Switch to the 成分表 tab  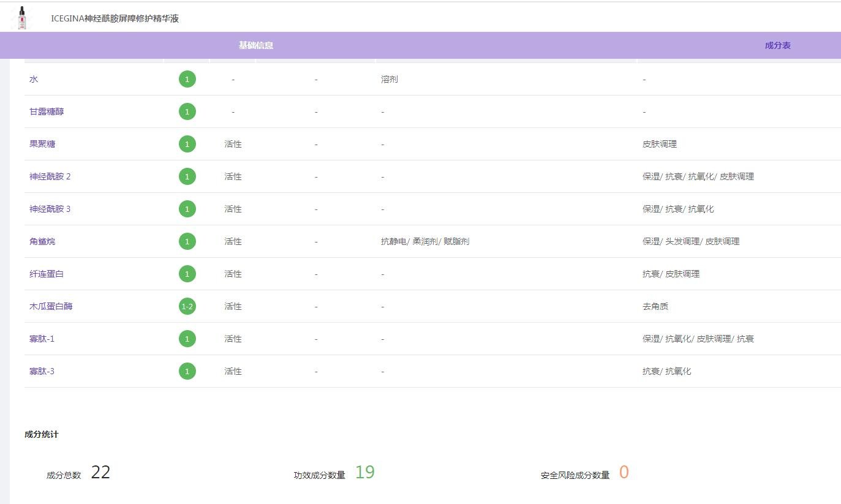click(777, 45)
